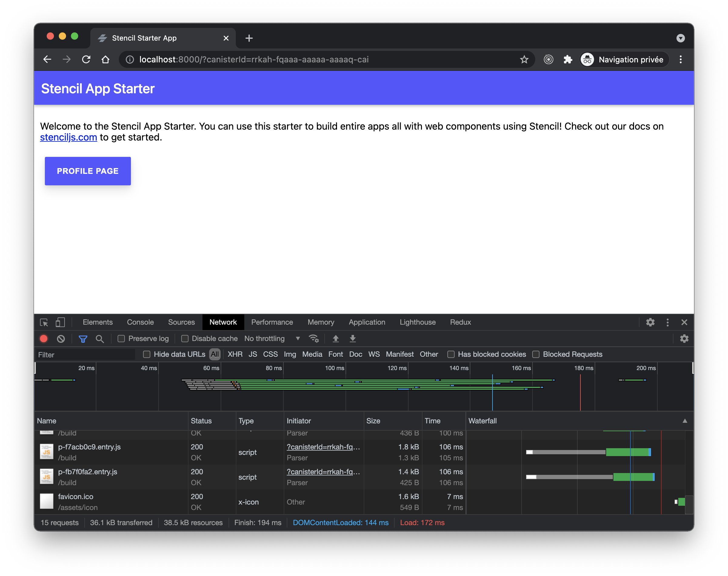The height and width of the screenshot is (576, 728).
Task: Open the No throttling dropdown
Action: click(x=272, y=339)
